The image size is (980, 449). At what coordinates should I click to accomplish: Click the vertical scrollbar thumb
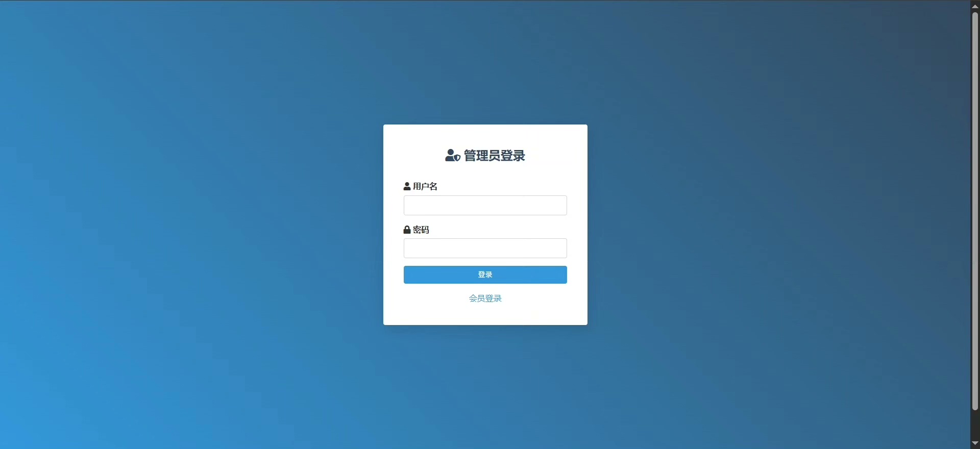point(975,211)
